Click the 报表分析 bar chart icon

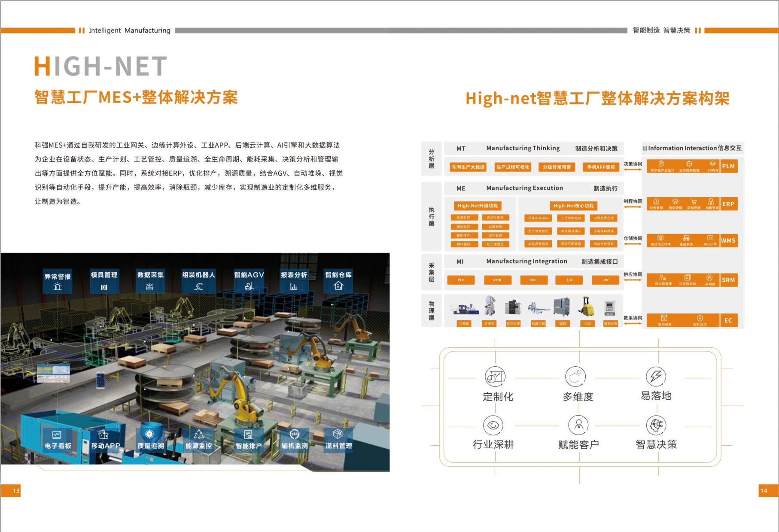(x=294, y=286)
